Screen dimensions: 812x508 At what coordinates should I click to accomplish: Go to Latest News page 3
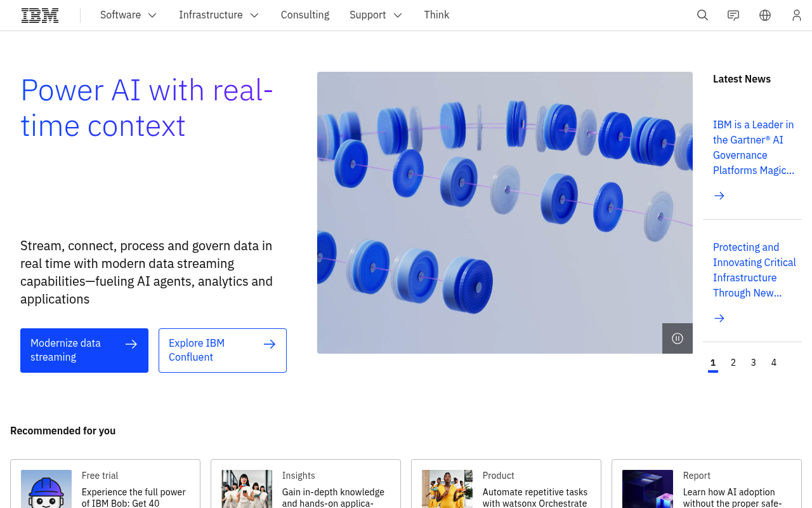point(754,363)
